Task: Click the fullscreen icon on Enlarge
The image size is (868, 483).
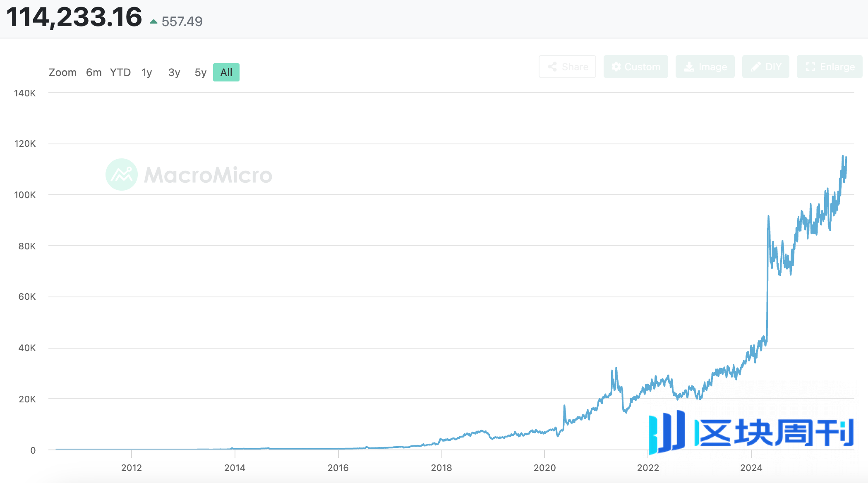Action: click(x=810, y=67)
